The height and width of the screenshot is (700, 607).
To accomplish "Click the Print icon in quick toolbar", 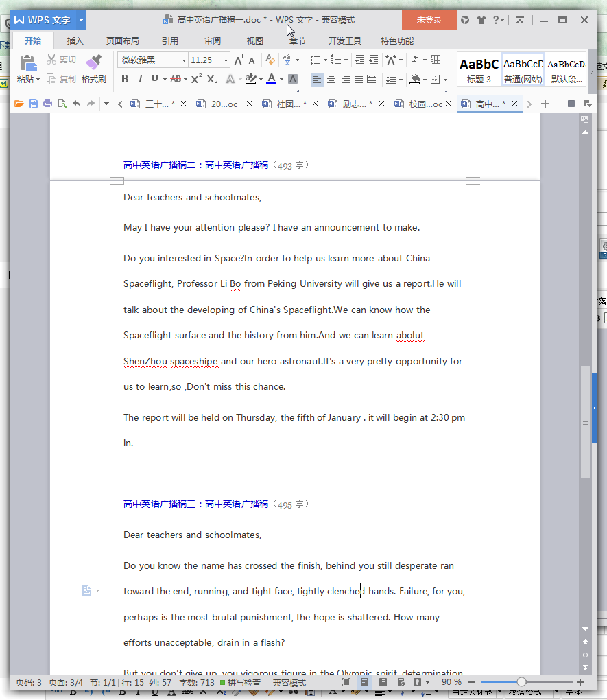I will tap(48, 104).
